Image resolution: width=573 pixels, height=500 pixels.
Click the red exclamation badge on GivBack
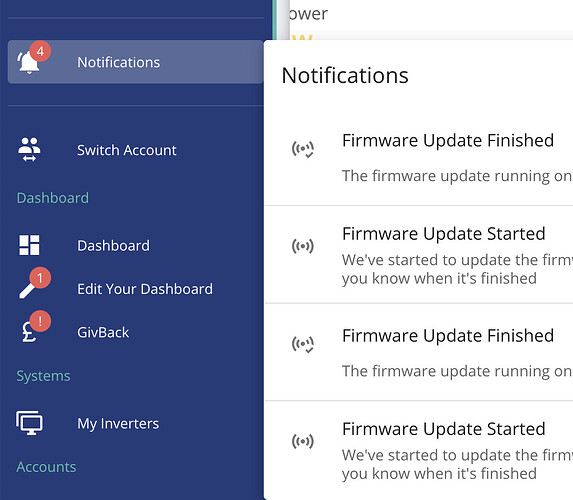coord(40,321)
